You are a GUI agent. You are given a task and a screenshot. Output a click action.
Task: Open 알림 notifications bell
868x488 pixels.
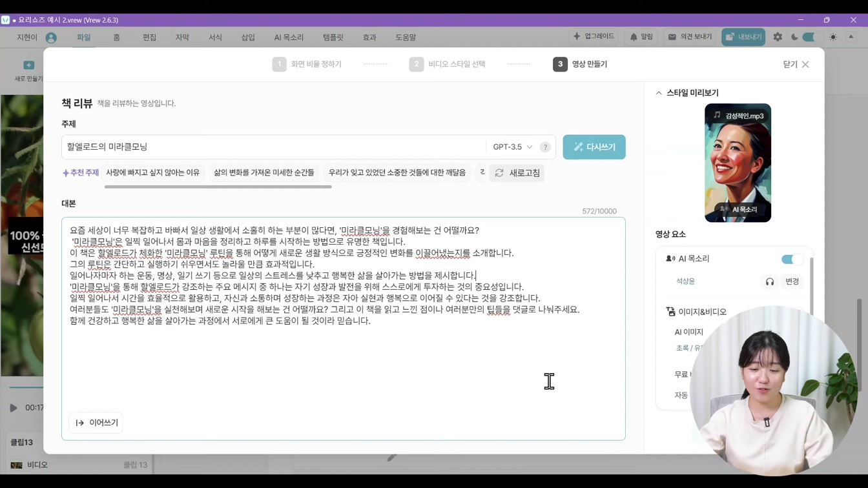(641, 37)
